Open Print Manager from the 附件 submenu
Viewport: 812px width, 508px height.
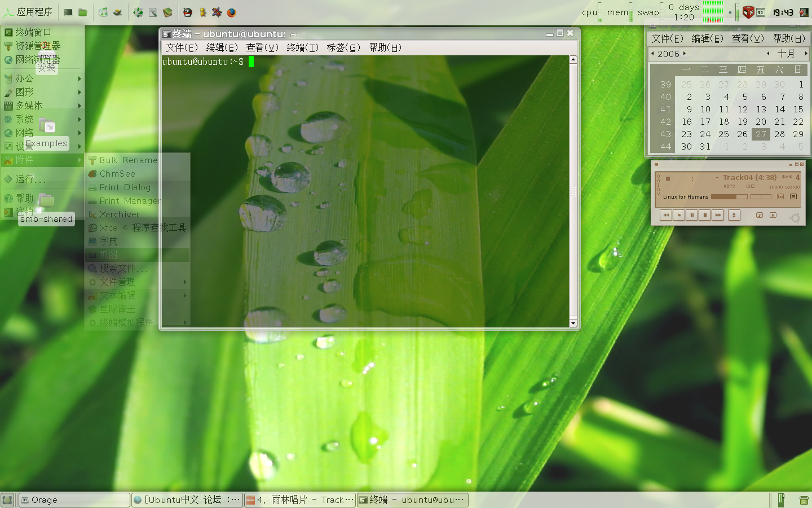tap(137, 201)
